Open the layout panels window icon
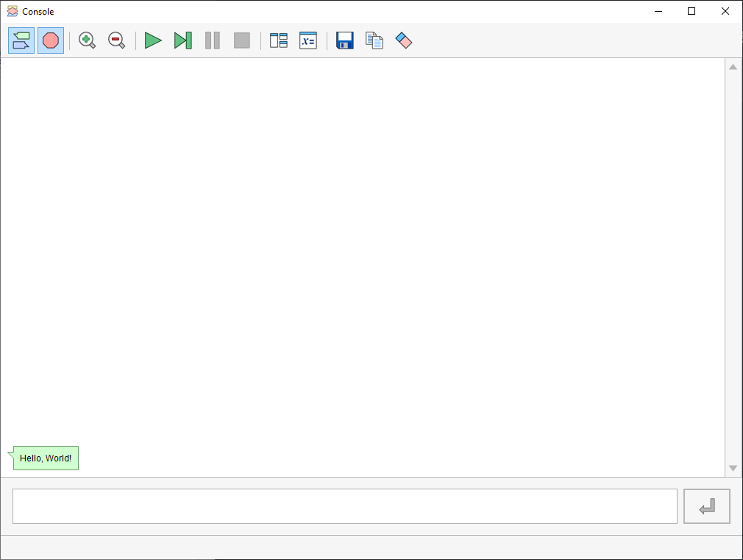The width and height of the screenshot is (743, 560). pos(279,40)
